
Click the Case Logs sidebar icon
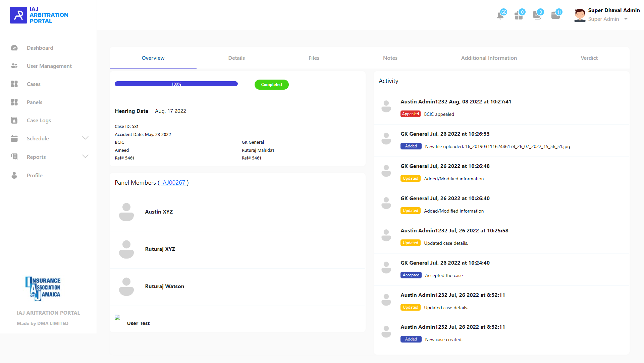[14, 121]
